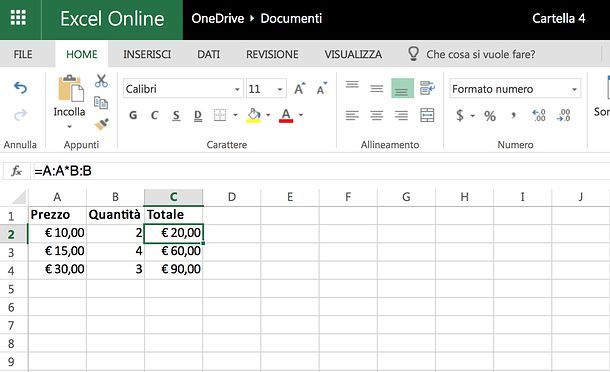Screen dimensions: 610x372
Task: Click the fx insert function icon
Action: tap(16, 170)
